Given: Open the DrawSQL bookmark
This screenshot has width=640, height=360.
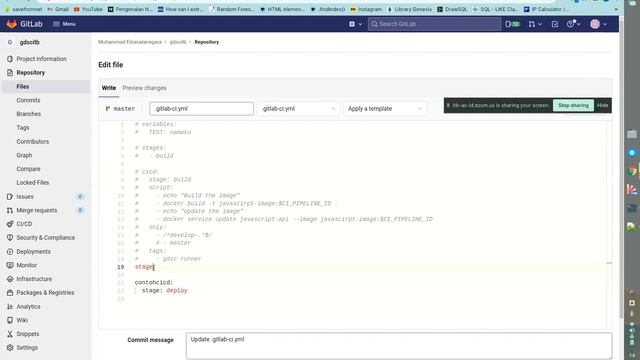Looking at the screenshot, I should [x=452, y=9].
